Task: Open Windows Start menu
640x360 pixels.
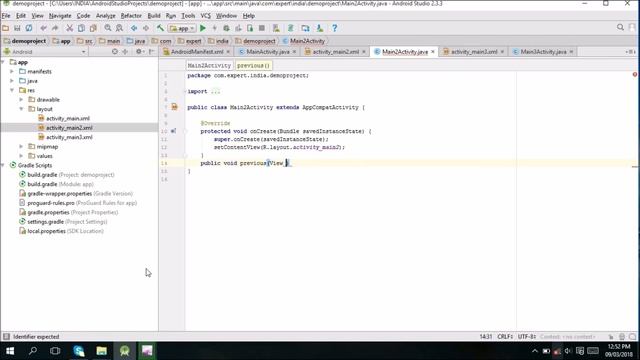Action: click(10, 351)
